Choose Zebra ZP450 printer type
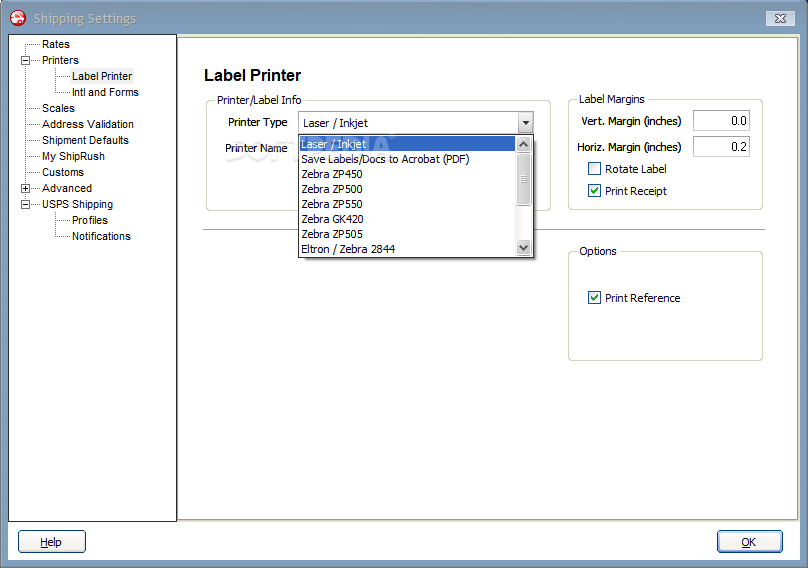 coord(407,174)
